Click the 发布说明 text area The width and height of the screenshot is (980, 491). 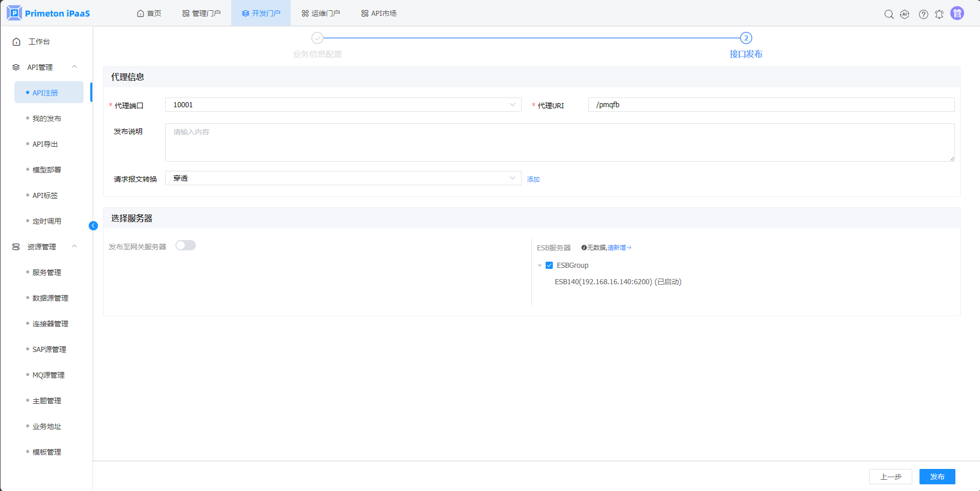click(x=559, y=142)
